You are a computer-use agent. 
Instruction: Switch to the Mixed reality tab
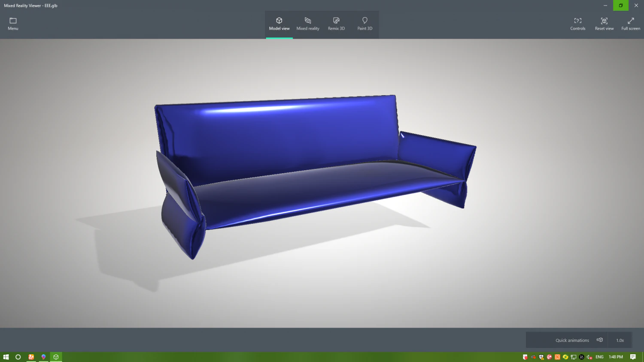pyautogui.click(x=307, y=24)
